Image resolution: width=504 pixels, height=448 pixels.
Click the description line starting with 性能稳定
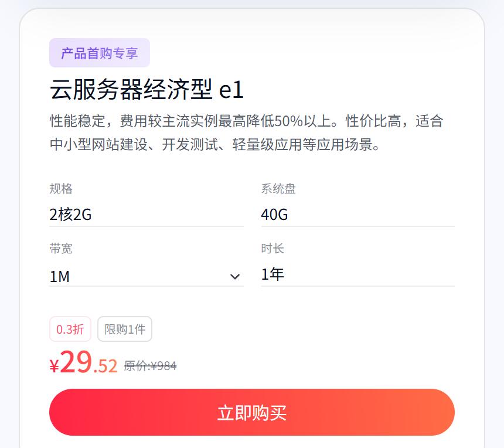pyautogui.click(x=246, y=121)
